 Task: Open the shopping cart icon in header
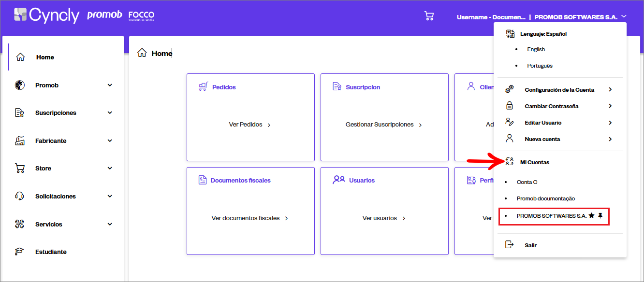coord(429,16)
